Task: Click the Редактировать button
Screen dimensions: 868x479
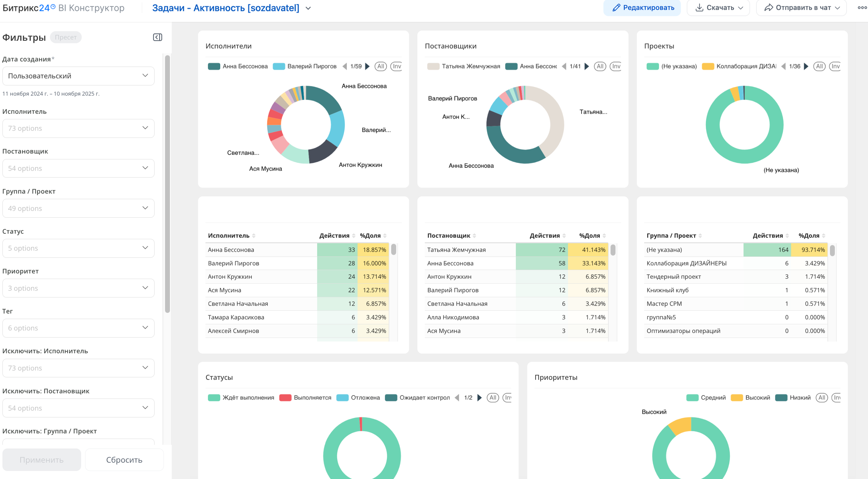Action: [x=642, y=7]
